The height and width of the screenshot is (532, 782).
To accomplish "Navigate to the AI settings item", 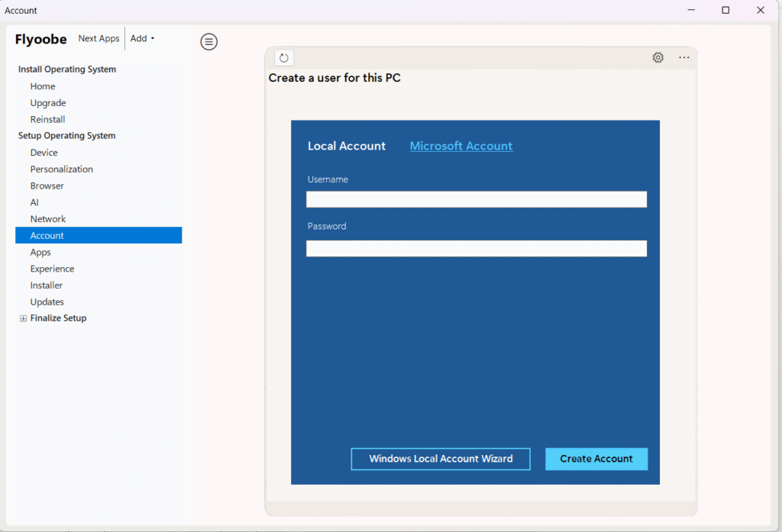I will click(34, 203).
